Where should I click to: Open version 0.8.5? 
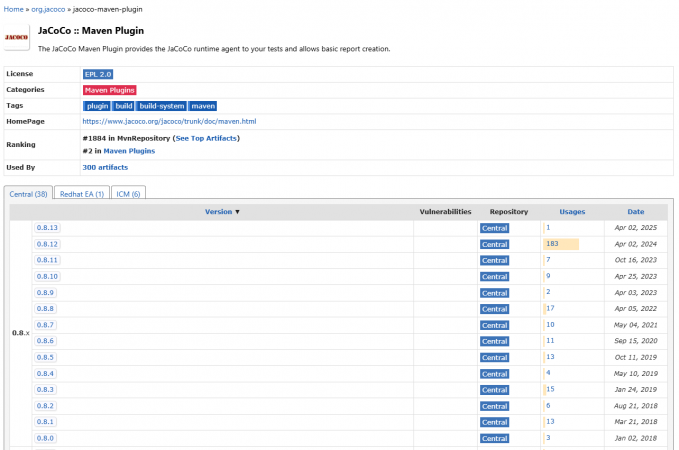45,358
